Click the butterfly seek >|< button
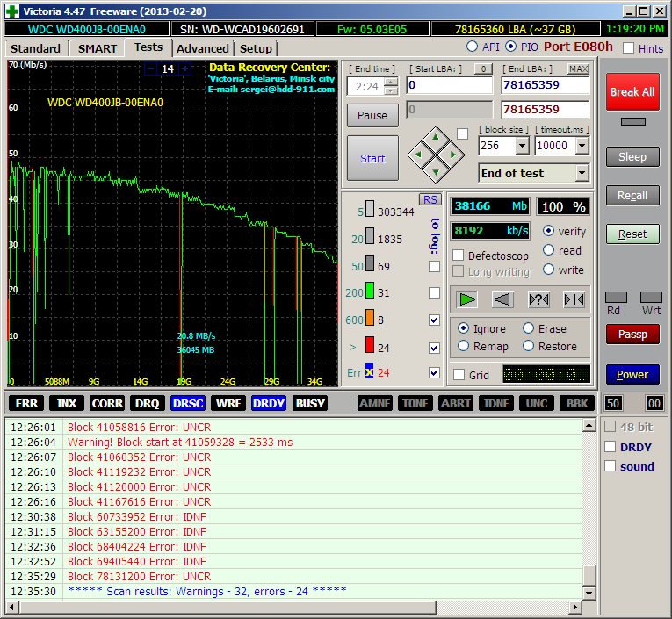This screenshot has height=619, width=672. tap(574, 299)
